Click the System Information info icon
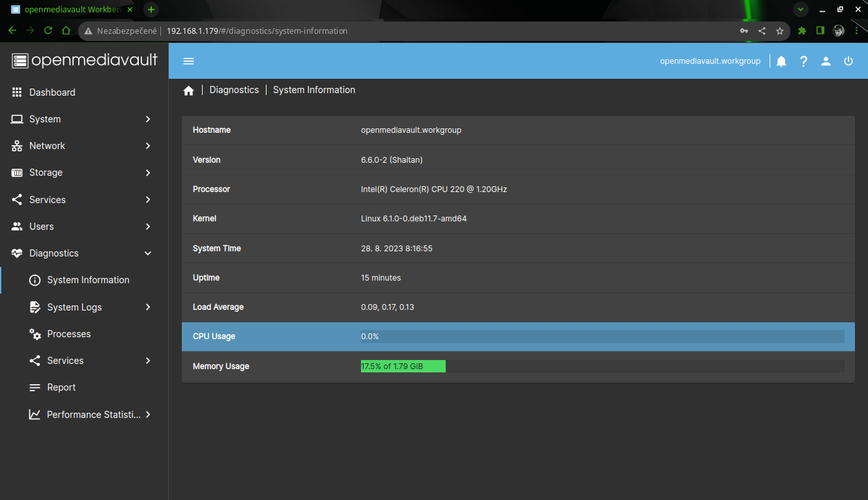The width and height of the screenshot is (868, 500). click(35, 280)
